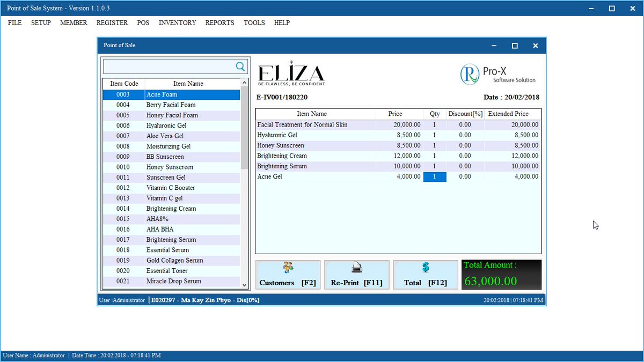Select Honey Sunscreen in the item list

point(171,167)
